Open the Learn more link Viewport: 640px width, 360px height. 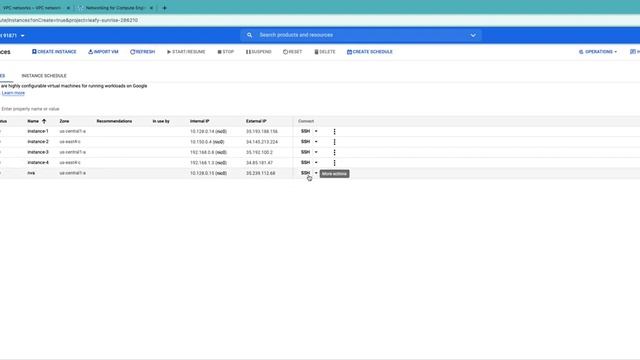pyautogui.click(x=13, y=93)
